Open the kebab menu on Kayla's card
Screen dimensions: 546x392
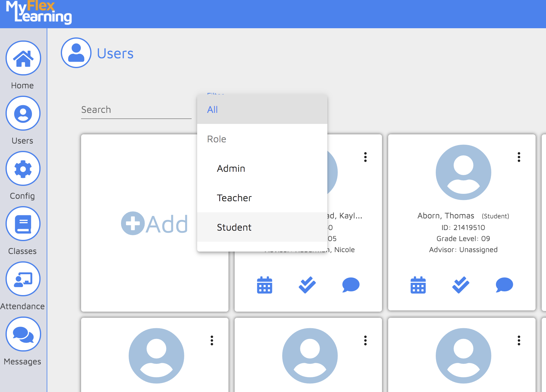point(365,157)
